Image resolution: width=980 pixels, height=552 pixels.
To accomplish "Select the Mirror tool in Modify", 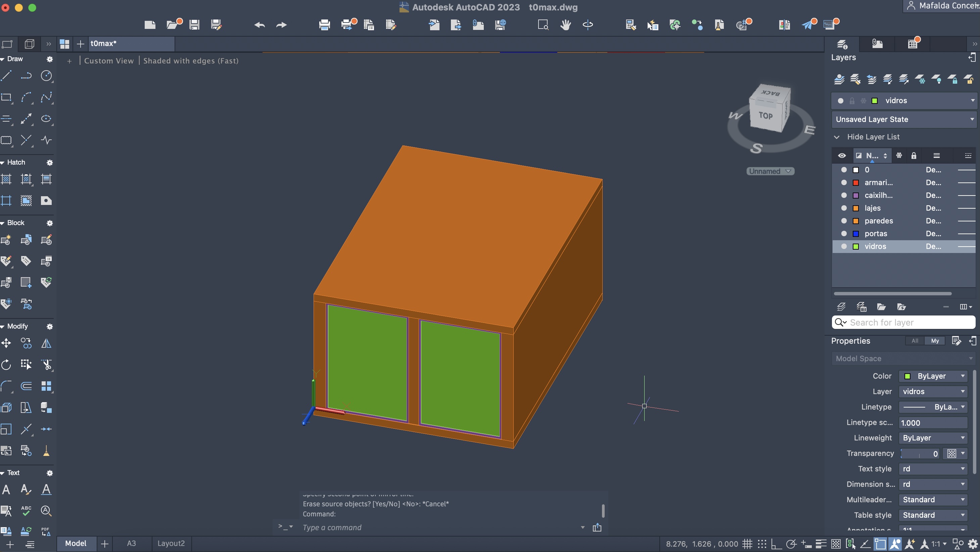I will (x=46, y=343).
